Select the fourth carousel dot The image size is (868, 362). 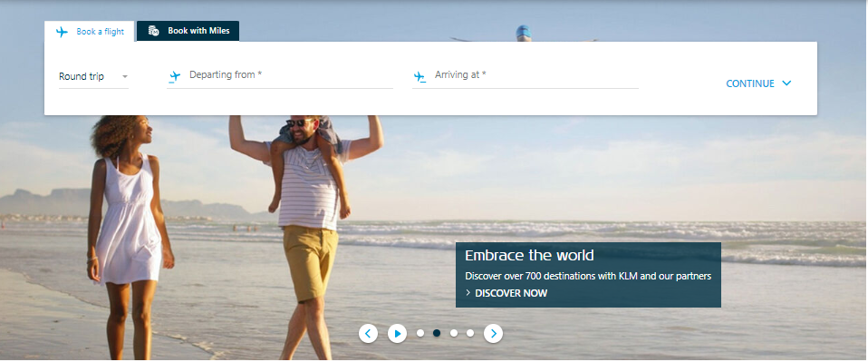pyautogui.click(x=470, y=333)
